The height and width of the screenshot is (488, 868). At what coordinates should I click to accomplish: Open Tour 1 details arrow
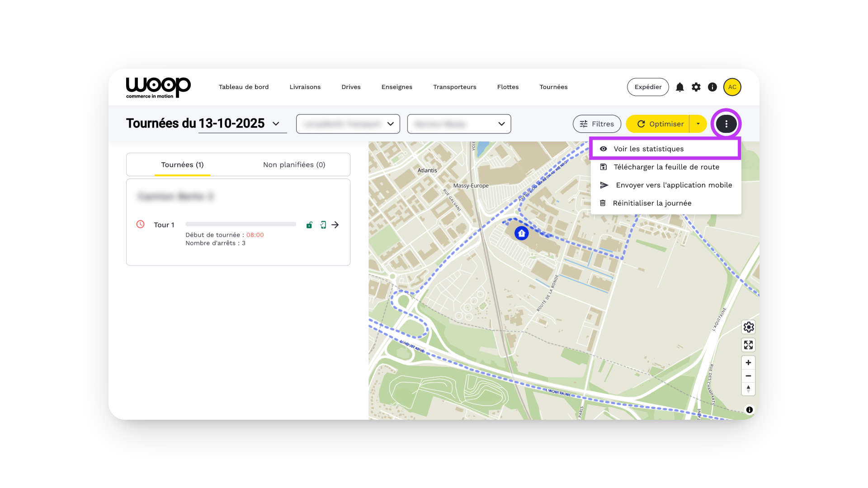[x=335, y=225]
